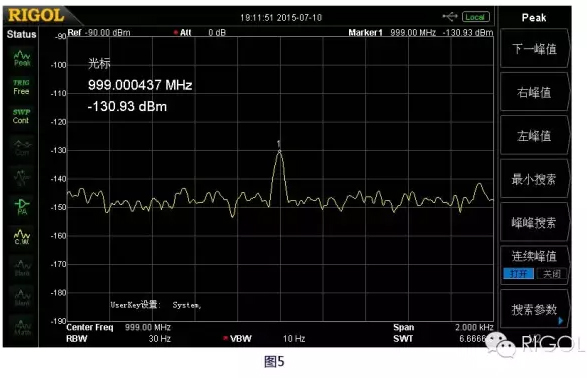Click the C.W trace status icon
This screenshot has height=378, width=587.
click(22, 237)
